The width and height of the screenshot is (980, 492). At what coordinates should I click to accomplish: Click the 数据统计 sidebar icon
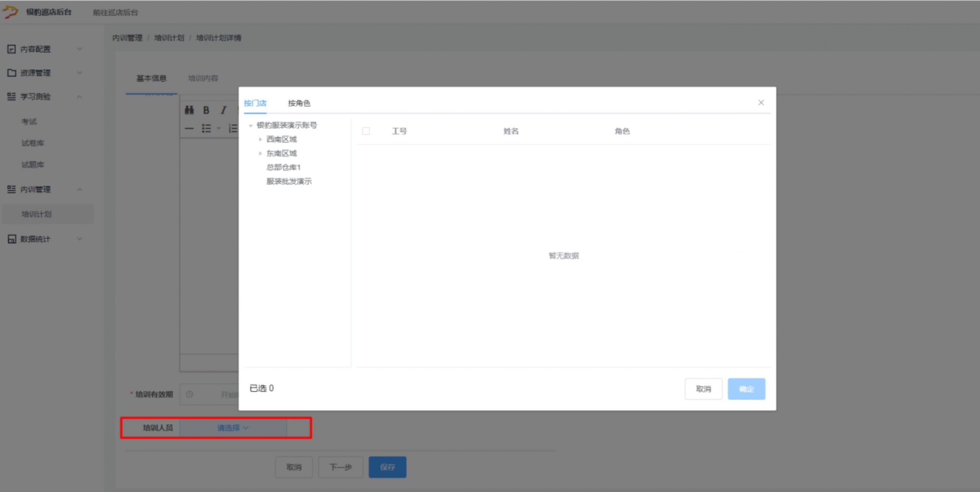point(12,239)
